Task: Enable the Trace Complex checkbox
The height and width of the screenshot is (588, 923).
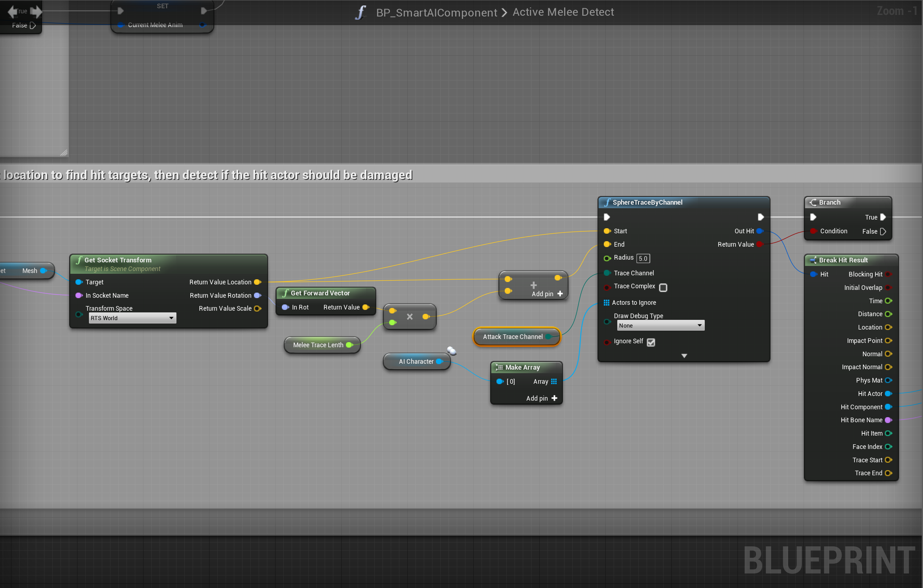Action: pos(663,288)
